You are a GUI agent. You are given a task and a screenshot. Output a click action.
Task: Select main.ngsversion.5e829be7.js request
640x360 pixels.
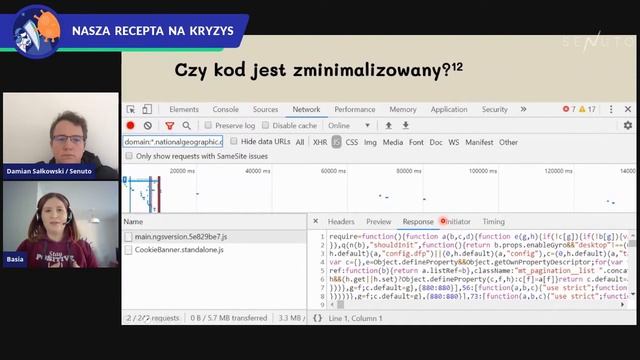click(214, 237)
